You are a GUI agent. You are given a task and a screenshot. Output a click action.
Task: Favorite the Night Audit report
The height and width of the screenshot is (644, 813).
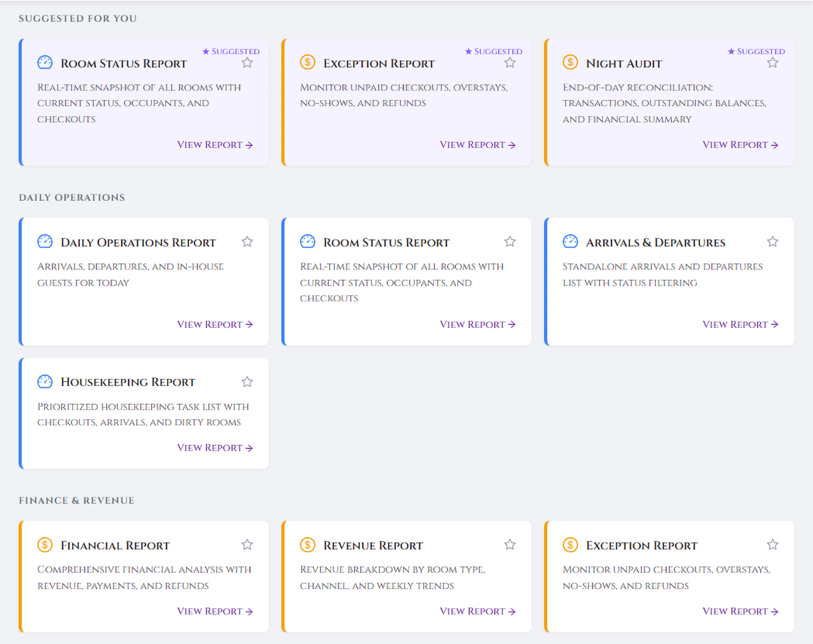[x=772, y=63]
